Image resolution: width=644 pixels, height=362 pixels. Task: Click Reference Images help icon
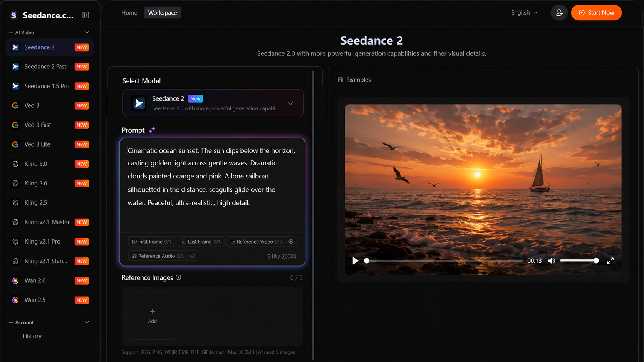coord(178,277)
